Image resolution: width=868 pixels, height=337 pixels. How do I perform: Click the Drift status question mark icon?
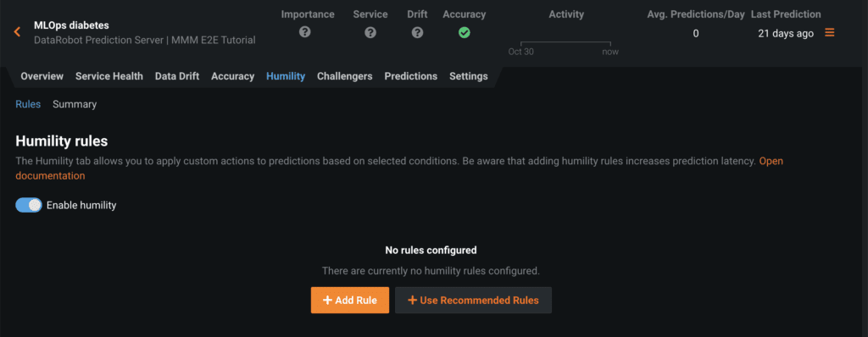click(x=417, y=33)
